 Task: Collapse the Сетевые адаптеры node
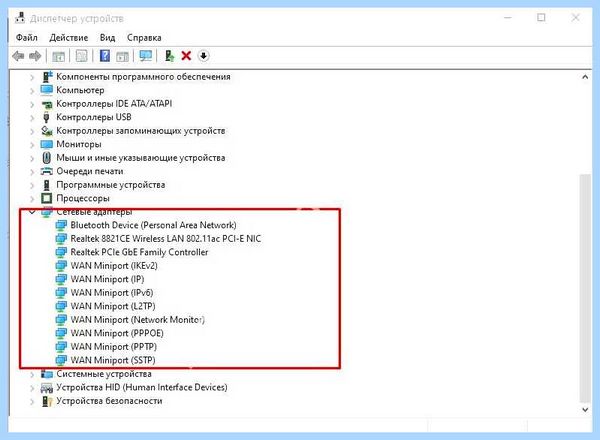(32, 212)
